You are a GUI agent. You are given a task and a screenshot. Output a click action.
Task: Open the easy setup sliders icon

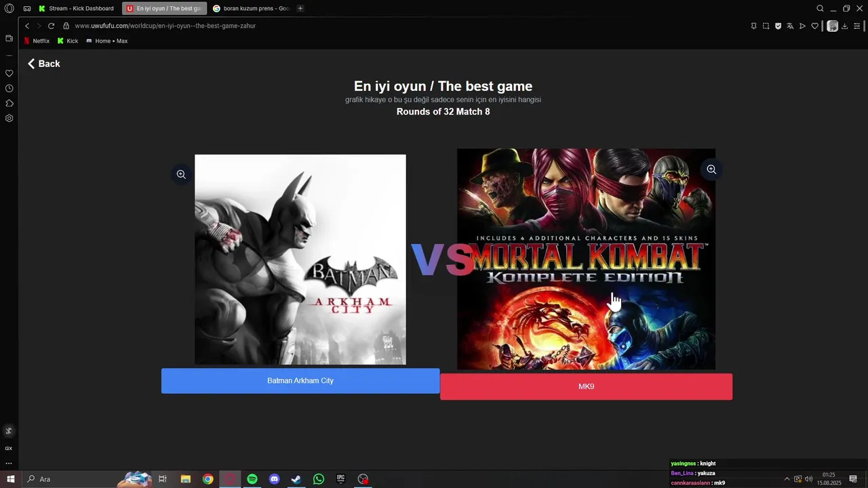(x=857, y=26)
